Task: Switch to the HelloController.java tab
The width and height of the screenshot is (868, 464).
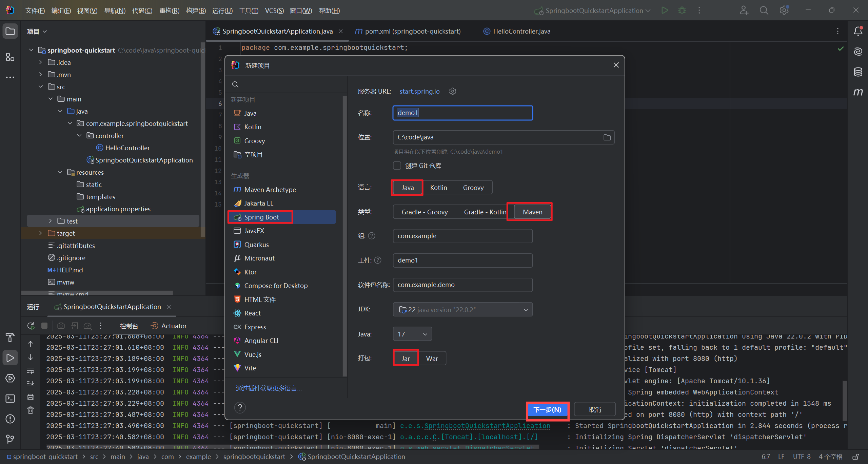Action: [x=521, y=31]
